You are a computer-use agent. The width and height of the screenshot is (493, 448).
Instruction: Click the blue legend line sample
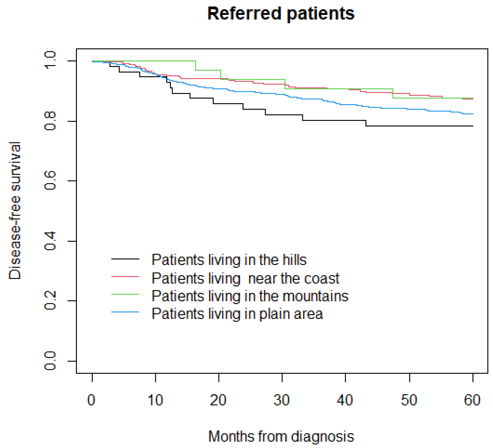tap(125, 312)
